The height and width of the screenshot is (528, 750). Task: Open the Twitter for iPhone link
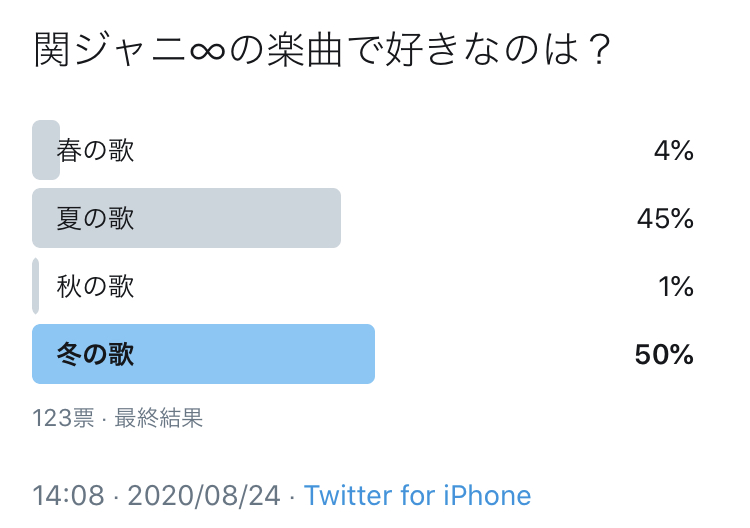[418, 495]
